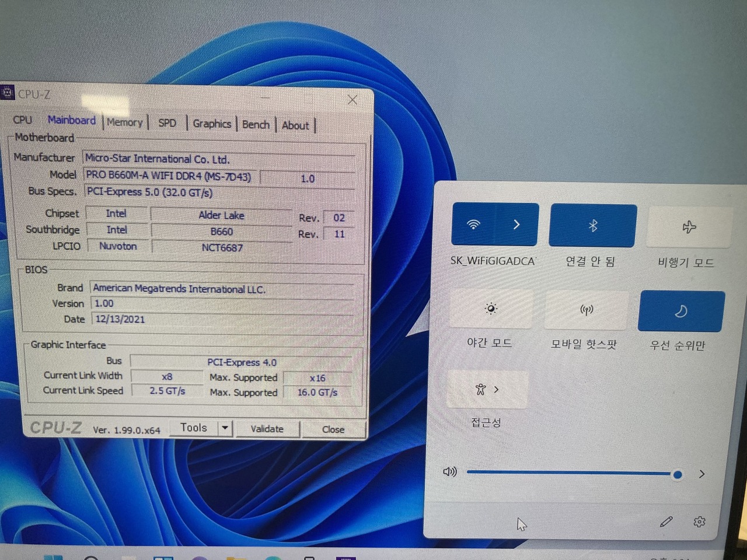747x560 pixels.
Task: Click the chipset Rev. 02 field
Action: click(x=339, y=218)
